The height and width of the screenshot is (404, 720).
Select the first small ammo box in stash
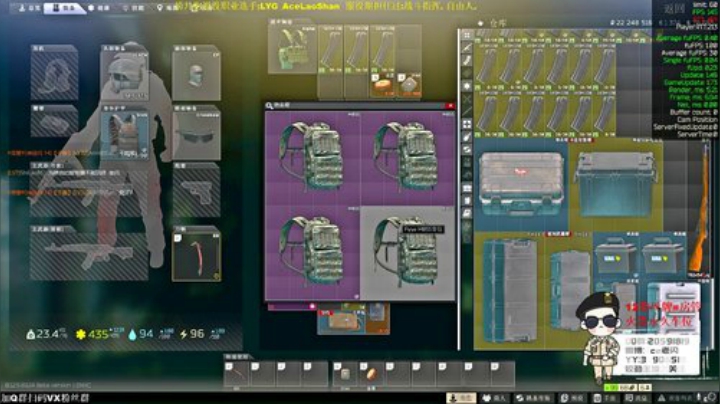point(615,255)
